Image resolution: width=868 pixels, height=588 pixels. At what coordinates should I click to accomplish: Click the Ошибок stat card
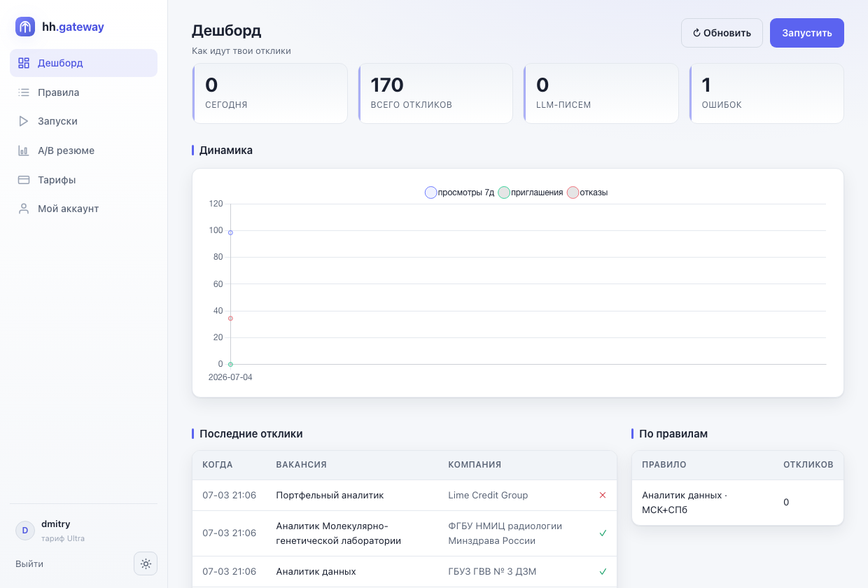pyautogui.click(x=766, y=94)
